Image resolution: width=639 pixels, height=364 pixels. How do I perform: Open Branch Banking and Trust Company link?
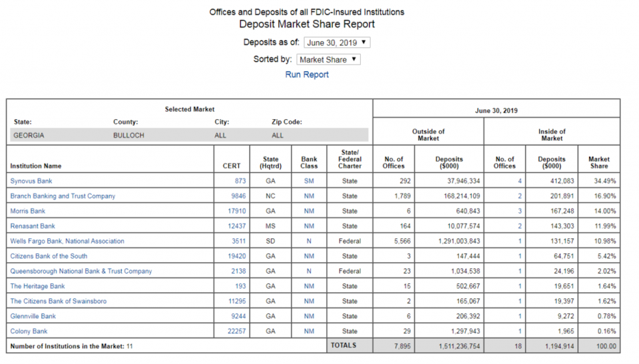[63, 196]
